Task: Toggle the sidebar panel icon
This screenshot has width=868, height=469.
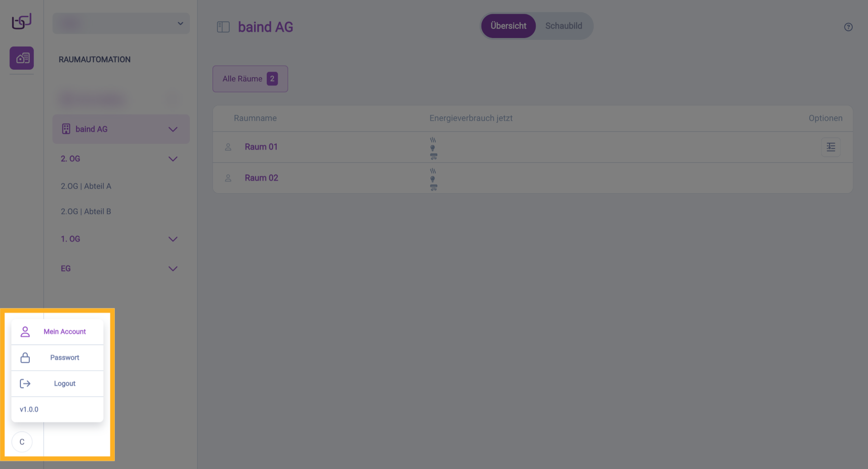Action: 223,27
